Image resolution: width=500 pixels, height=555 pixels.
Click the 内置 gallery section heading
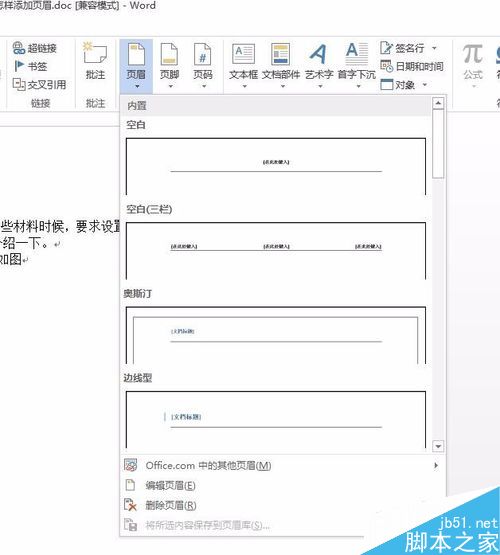[x=137, y=105]
